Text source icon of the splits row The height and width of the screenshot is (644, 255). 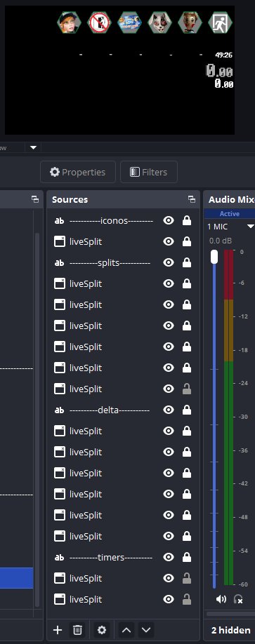[x=60, y=263]
